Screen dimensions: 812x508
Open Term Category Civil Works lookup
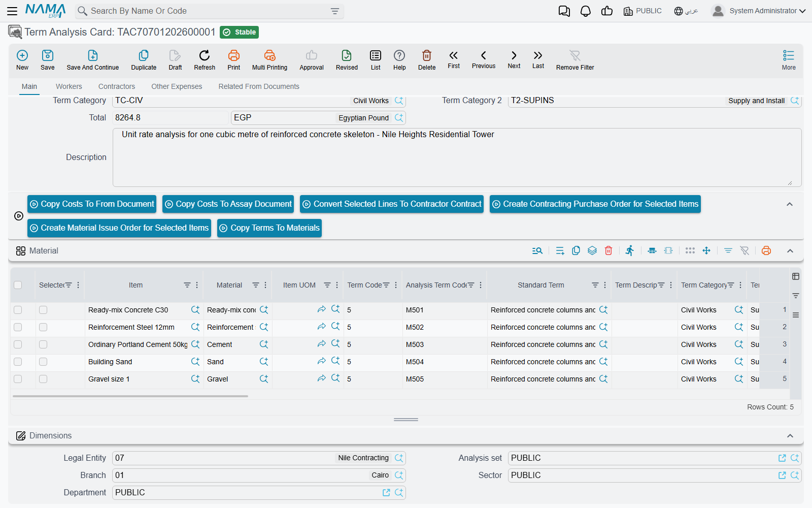point(399,101)
